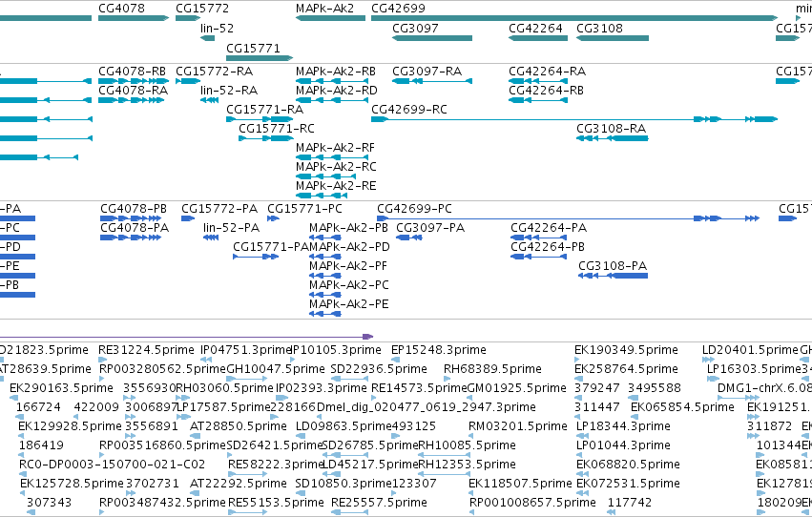The image size is (812, 517).
Task: Click AT28850.5prime EST label
Action: (239, 426)
